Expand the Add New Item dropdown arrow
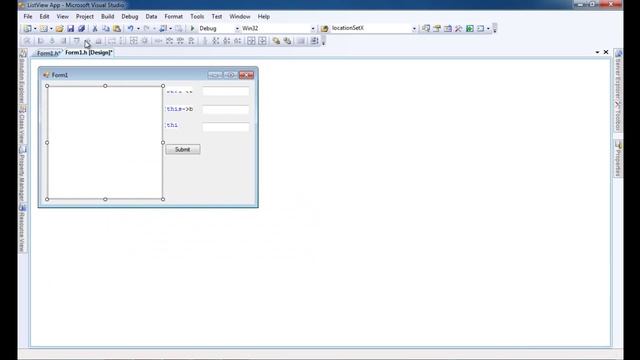 [x=51, y=29]
